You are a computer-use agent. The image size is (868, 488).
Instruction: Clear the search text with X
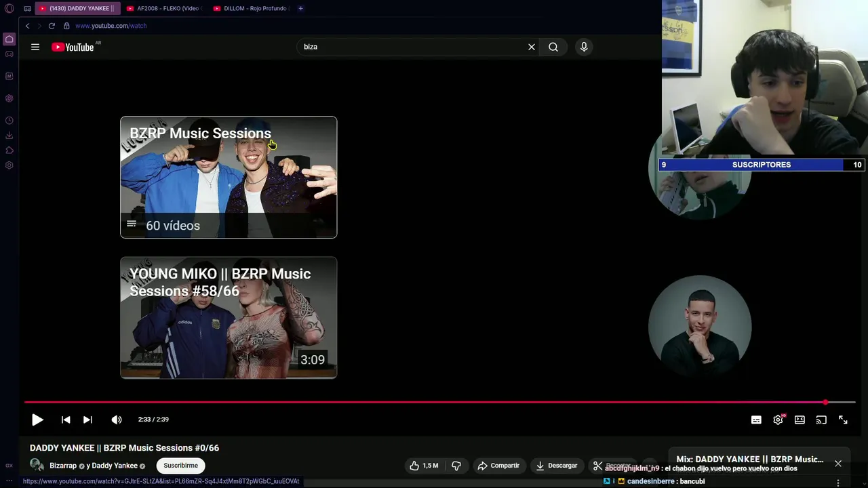coord(532,47)
